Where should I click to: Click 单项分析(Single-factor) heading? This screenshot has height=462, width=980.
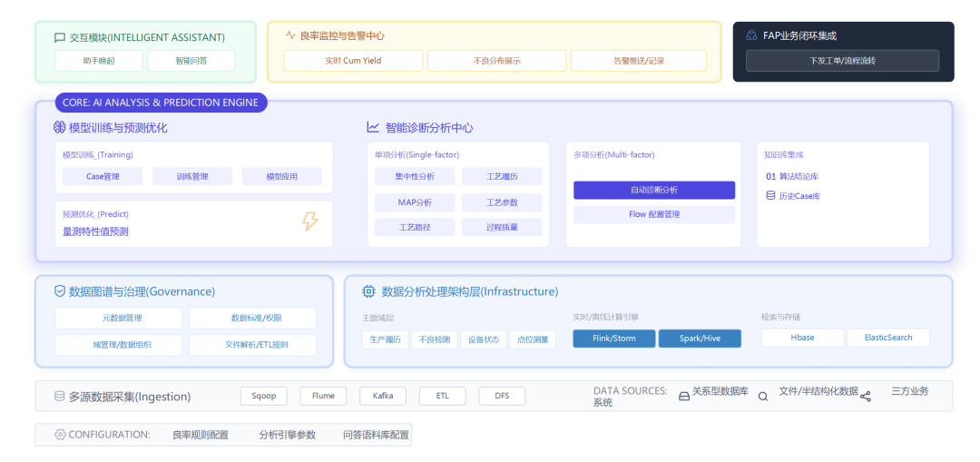[416, 155]
